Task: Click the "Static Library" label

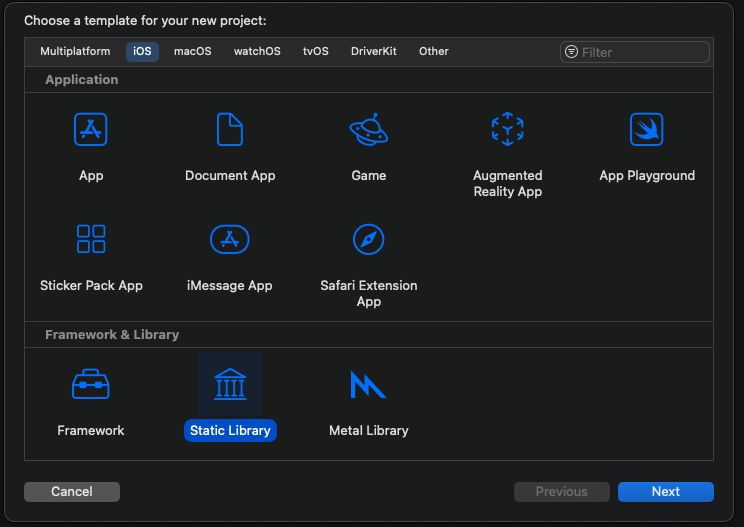Action: 230,430
